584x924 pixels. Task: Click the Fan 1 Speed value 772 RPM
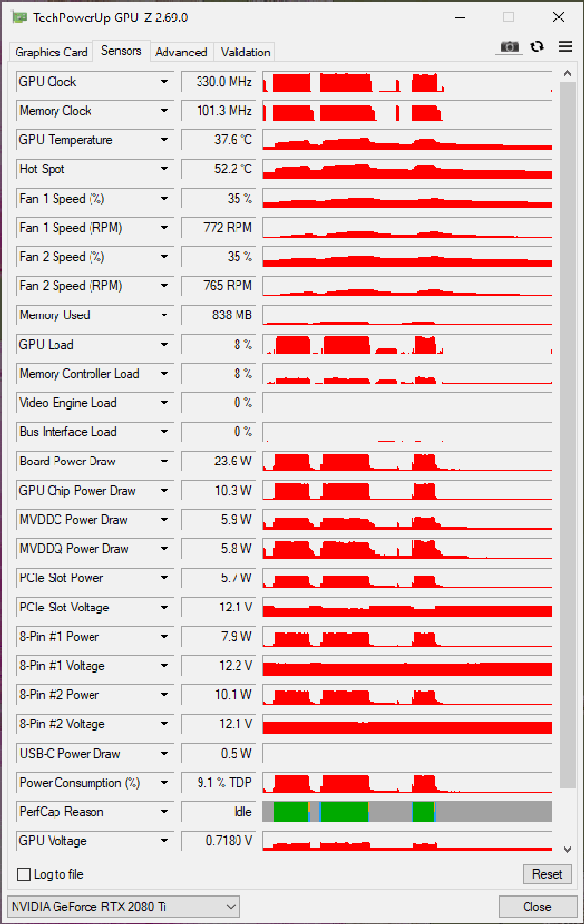[x=228, y=228]
